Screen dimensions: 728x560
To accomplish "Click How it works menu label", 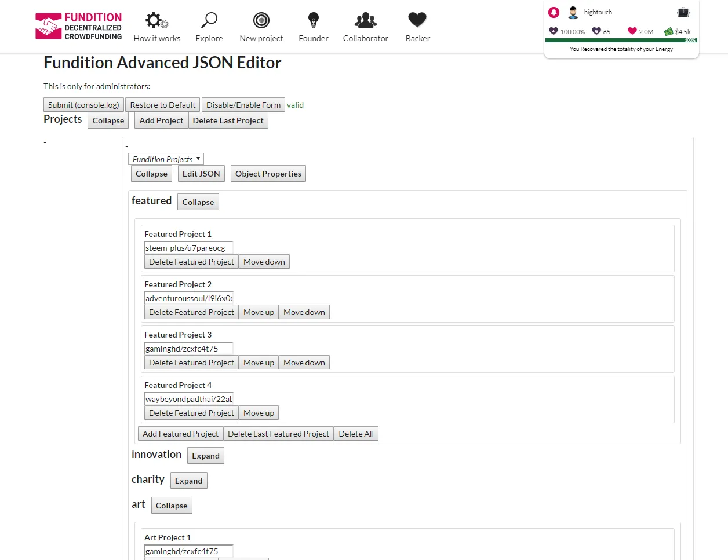I will point(157,38).
